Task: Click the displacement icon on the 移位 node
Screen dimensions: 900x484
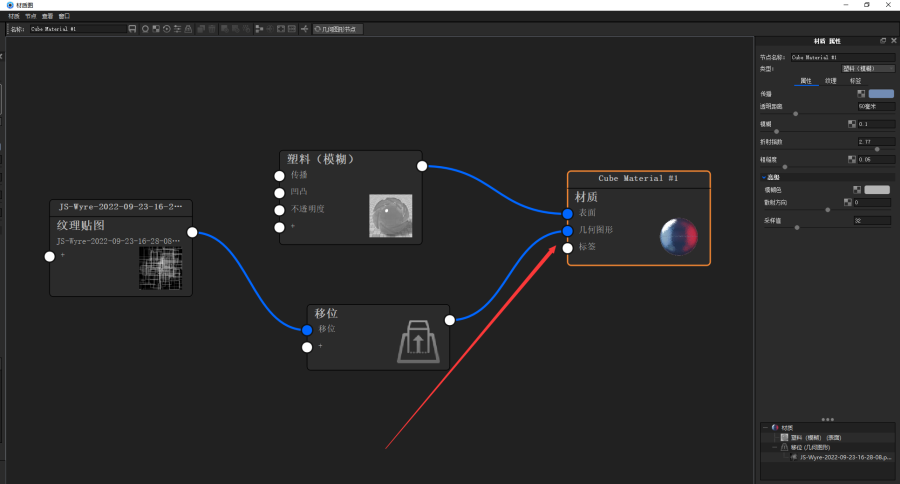Action: 416,339
